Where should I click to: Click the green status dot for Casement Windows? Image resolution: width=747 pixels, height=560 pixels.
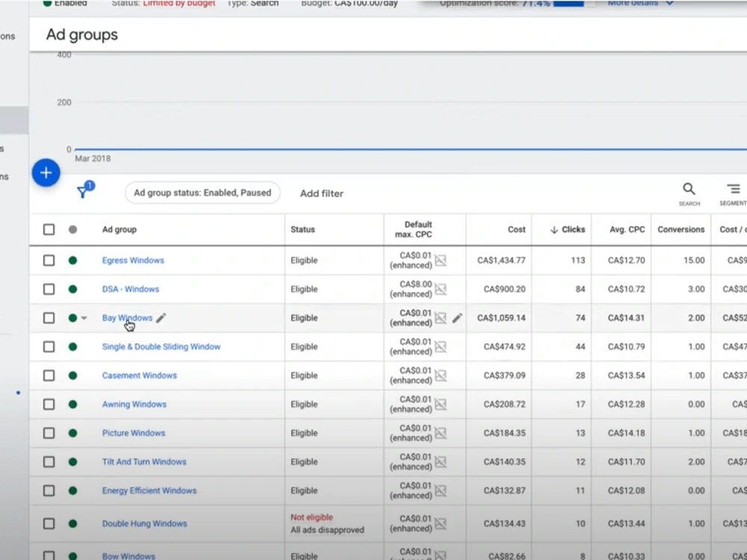coord(72,376)
